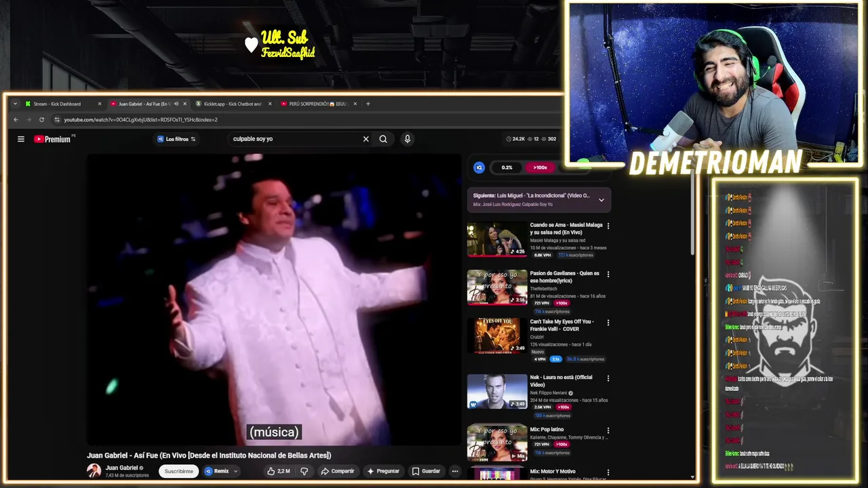Open Nek - Laura no està thumbnail
This screenshot has height=488, width=868.
click(496, 391)
